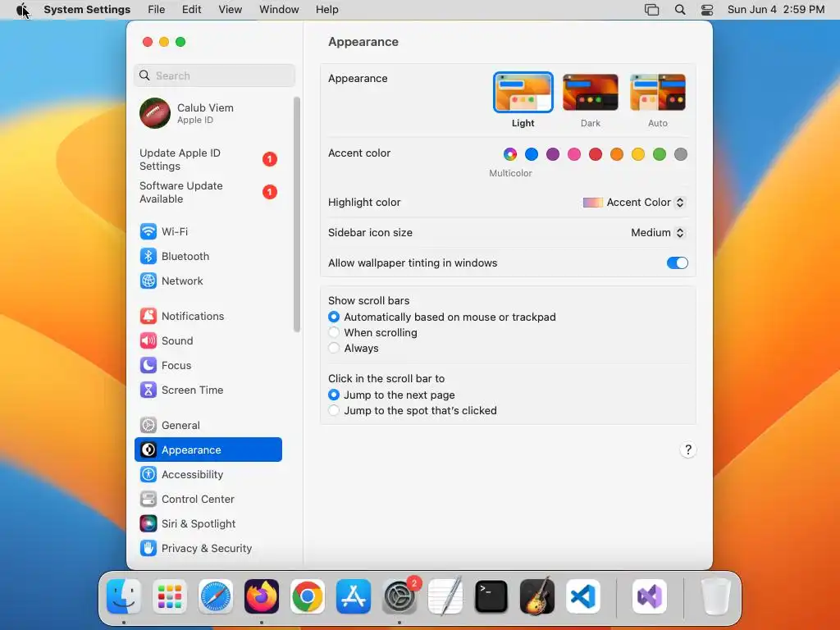Choose pink accent color
The image size is (840, 630).
point(574,154)
